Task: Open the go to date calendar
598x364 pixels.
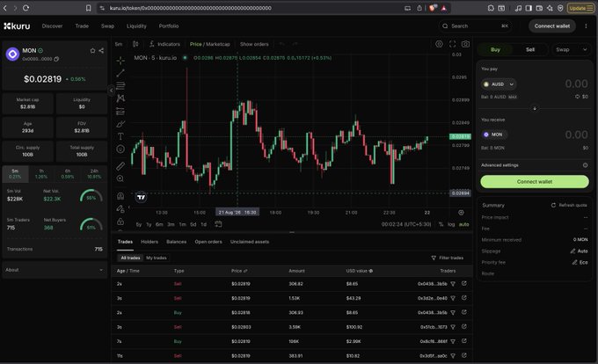Action: [218, 224]
